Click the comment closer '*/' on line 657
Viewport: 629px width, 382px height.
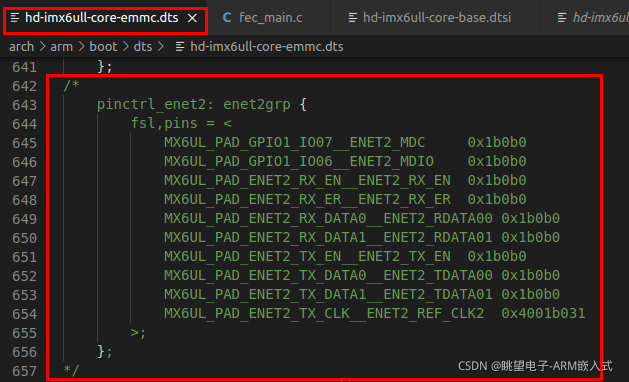[x=71, y=370]
